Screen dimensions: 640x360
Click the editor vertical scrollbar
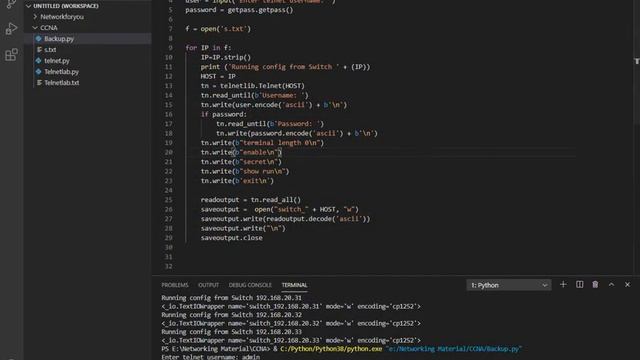click(x=637, y=137)
